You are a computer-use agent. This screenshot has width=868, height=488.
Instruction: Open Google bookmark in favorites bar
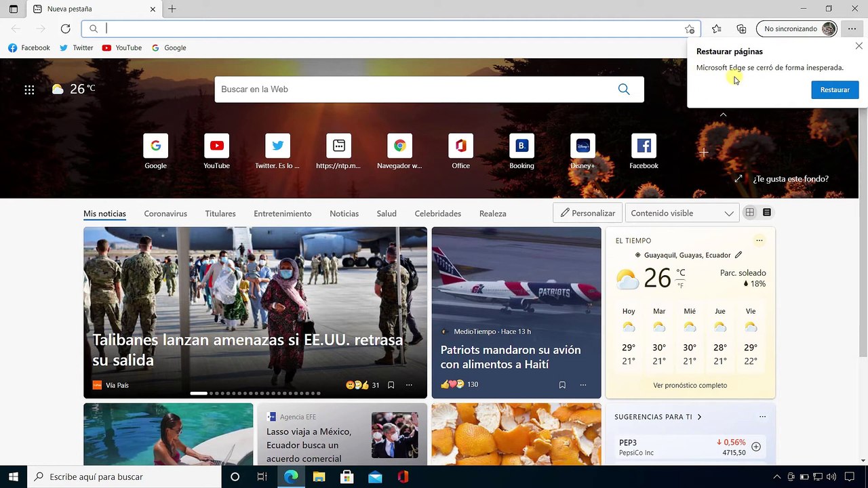169,47
